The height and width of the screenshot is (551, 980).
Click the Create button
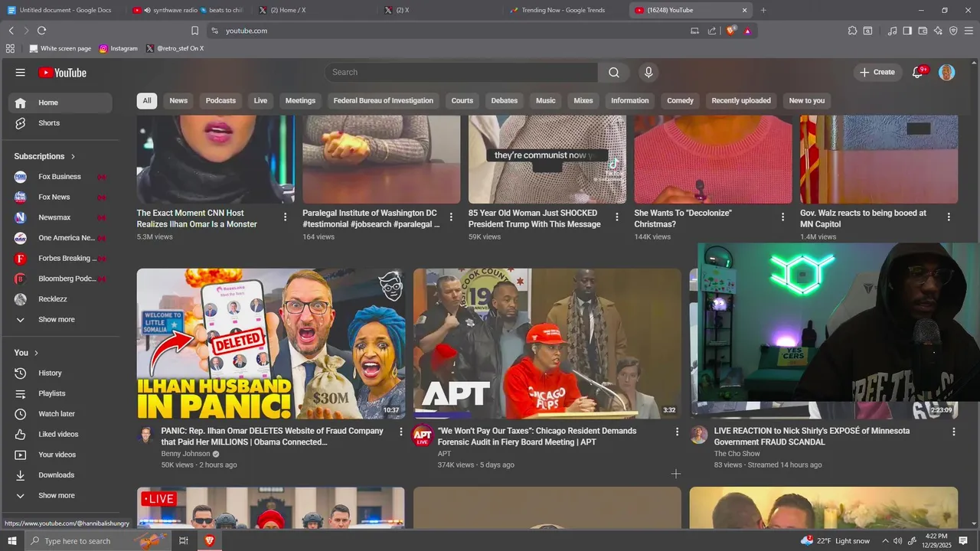[x=877, y=72]
